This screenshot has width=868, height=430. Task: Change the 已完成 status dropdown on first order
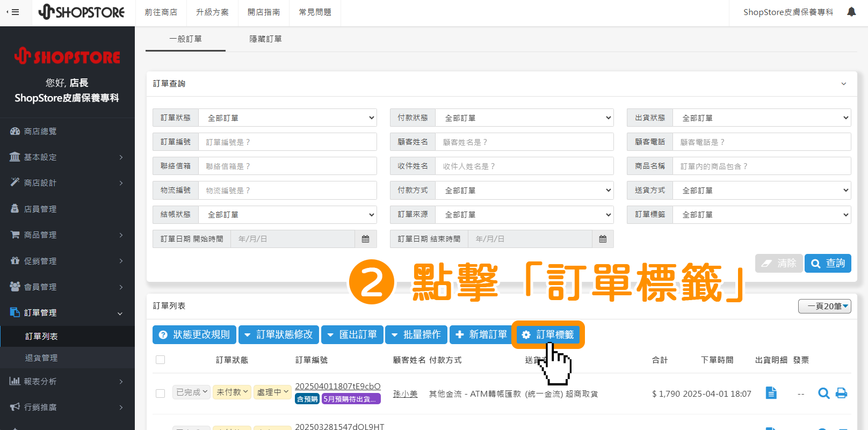click(x=192, y=392)
